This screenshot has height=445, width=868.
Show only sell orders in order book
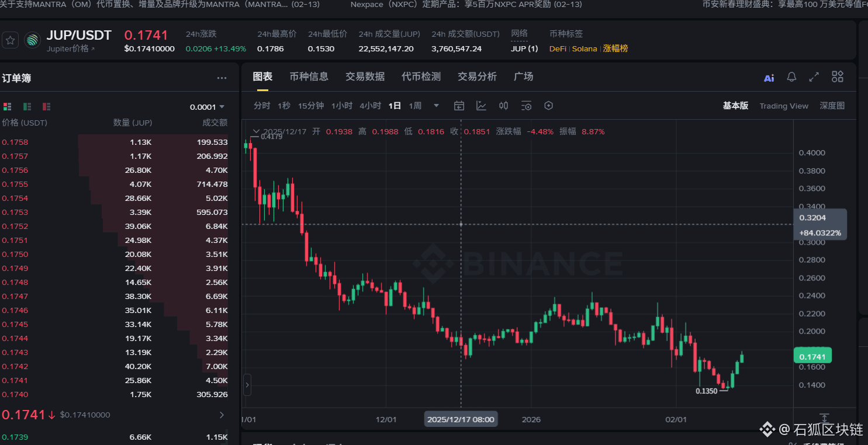click(x=46, y=107)
